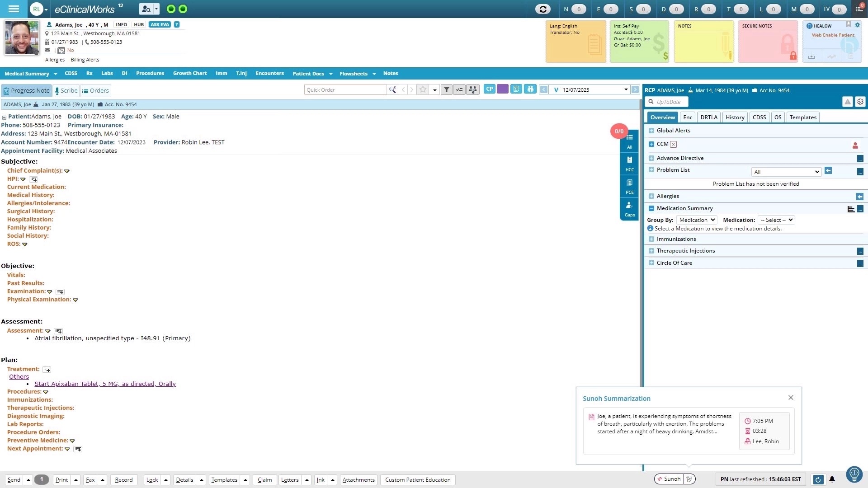The height and width of the screenshot is (488, 868).
Task: Open the Group By Medication dropdown
Action: coord(697,220)
